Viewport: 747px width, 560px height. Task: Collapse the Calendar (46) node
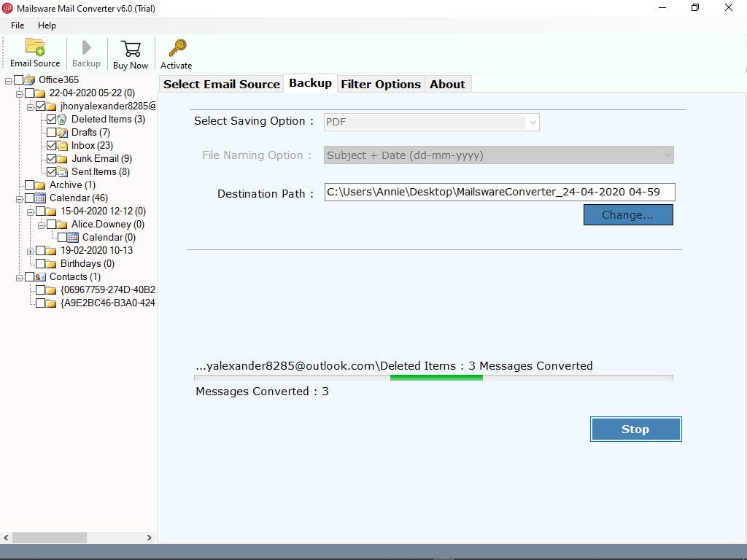tap(19, 199)
